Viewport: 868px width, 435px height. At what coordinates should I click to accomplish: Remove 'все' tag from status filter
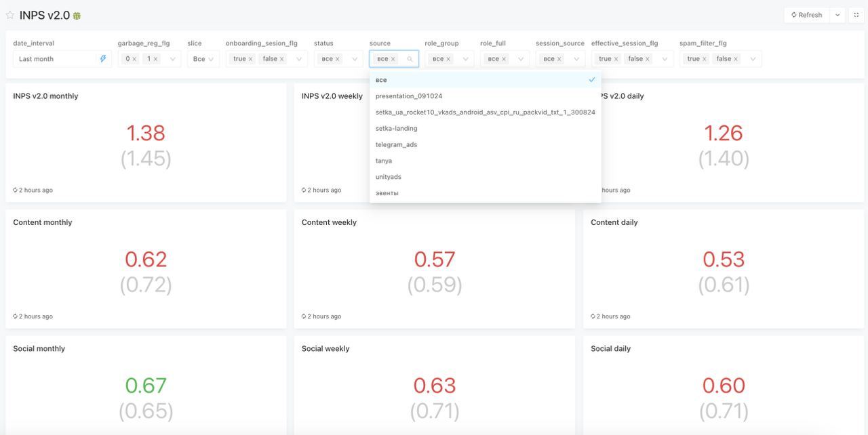tap(338, 59)
